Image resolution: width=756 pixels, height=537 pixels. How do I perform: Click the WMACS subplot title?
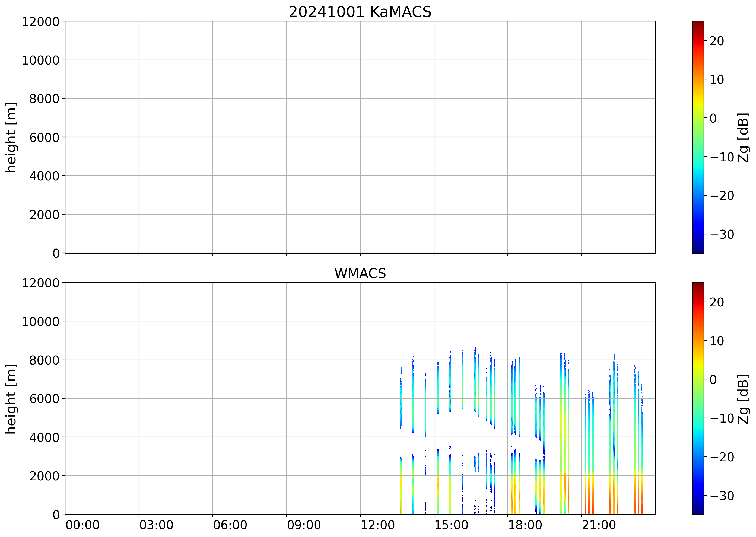pyautogui.click(x=360, y=273)
